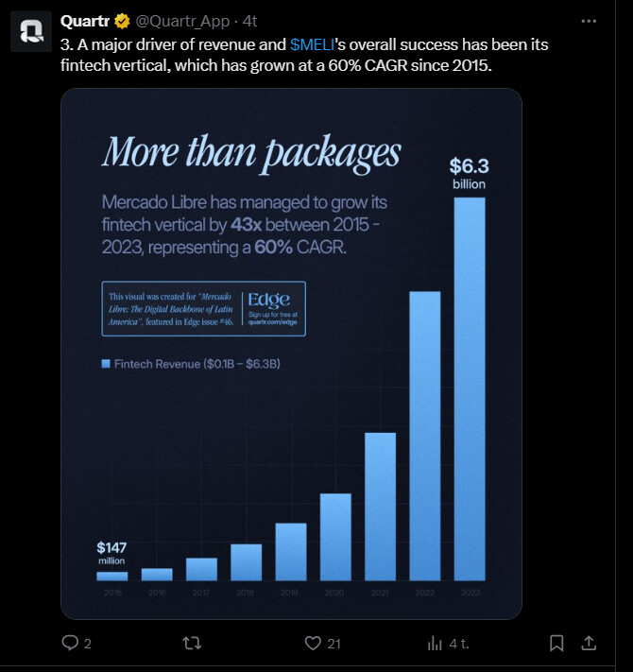The image size is (633, 672).
Task: Repost the tweet using retweet icon
Action: (x=191, y=643)
